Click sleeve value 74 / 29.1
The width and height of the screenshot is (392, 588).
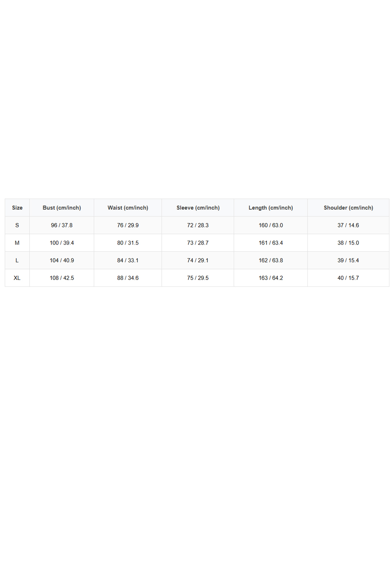pyautogui.click(x=198, y=260)
